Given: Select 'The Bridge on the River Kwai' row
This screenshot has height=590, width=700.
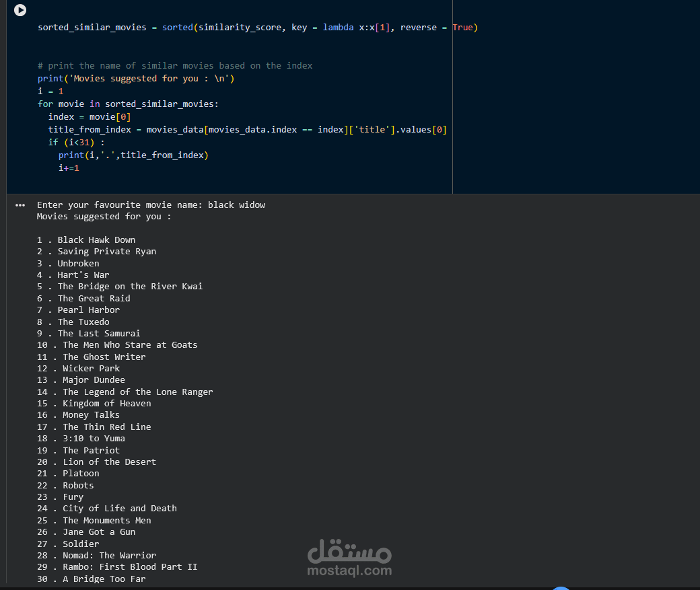Looking at the screenshot, I should point(120,287).
